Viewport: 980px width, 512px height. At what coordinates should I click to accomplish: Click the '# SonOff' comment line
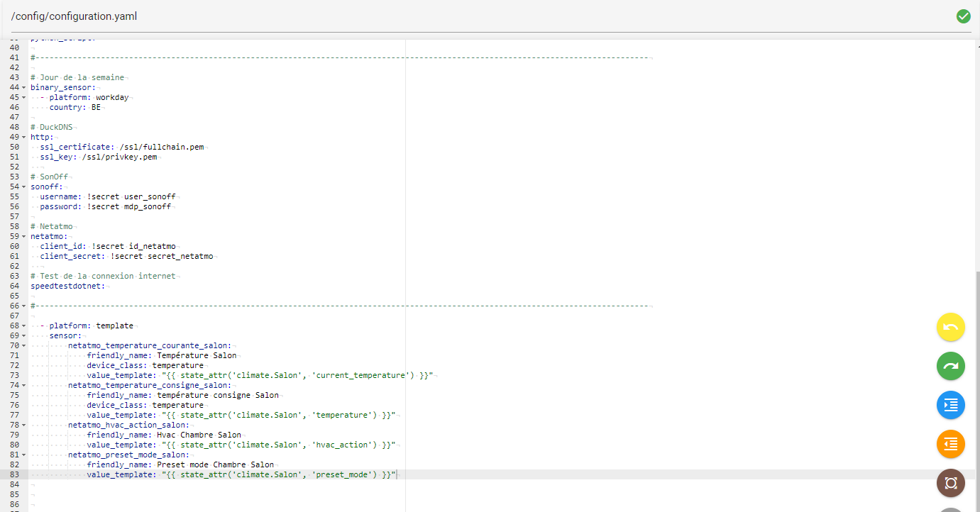tap(50, 177)
